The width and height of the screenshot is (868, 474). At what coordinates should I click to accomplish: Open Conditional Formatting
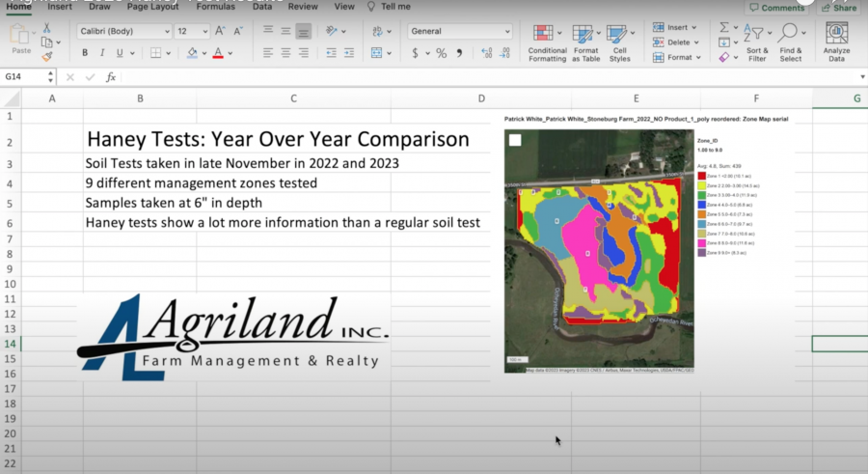(x=547, y=42)
